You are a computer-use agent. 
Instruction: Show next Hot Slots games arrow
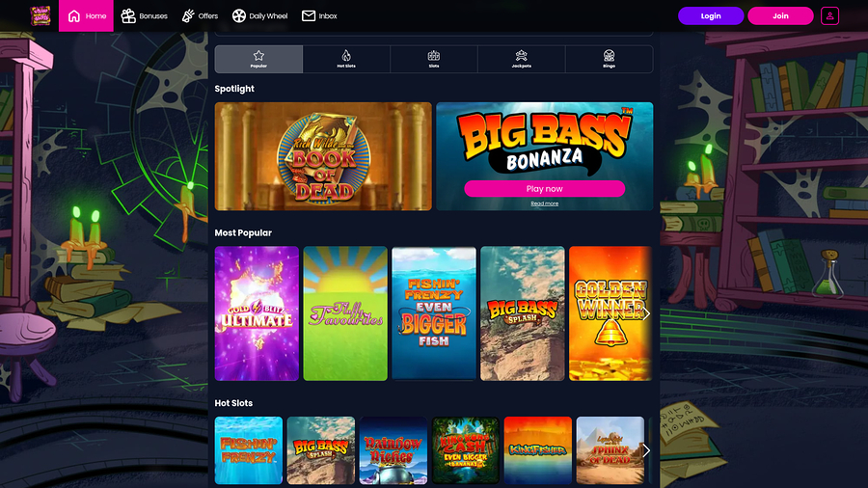(x=646, y=450)
